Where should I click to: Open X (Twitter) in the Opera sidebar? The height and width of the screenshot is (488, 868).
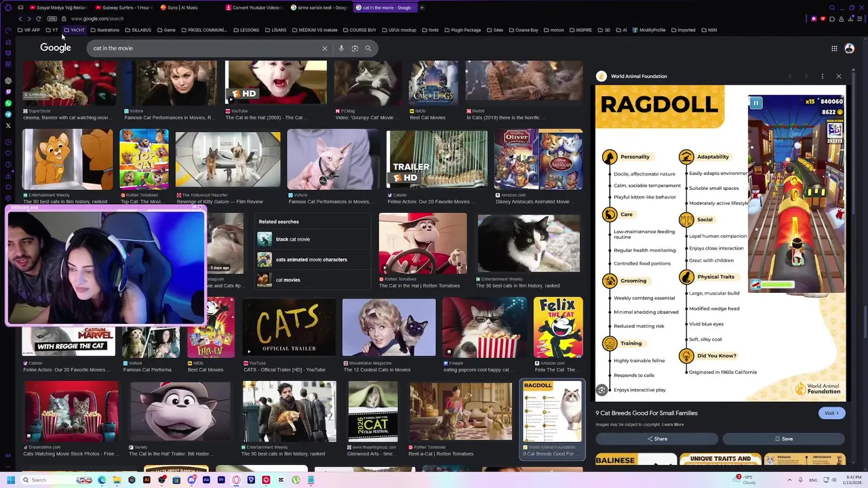pyautogui.click(x=8, y=125)
